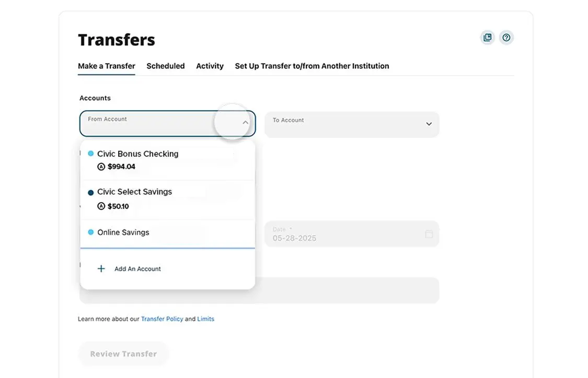Image resolution: width=588 pixels, height=378 pixels.
Task: Open the Transfer Policy link
Action: [x=162, y=318]
